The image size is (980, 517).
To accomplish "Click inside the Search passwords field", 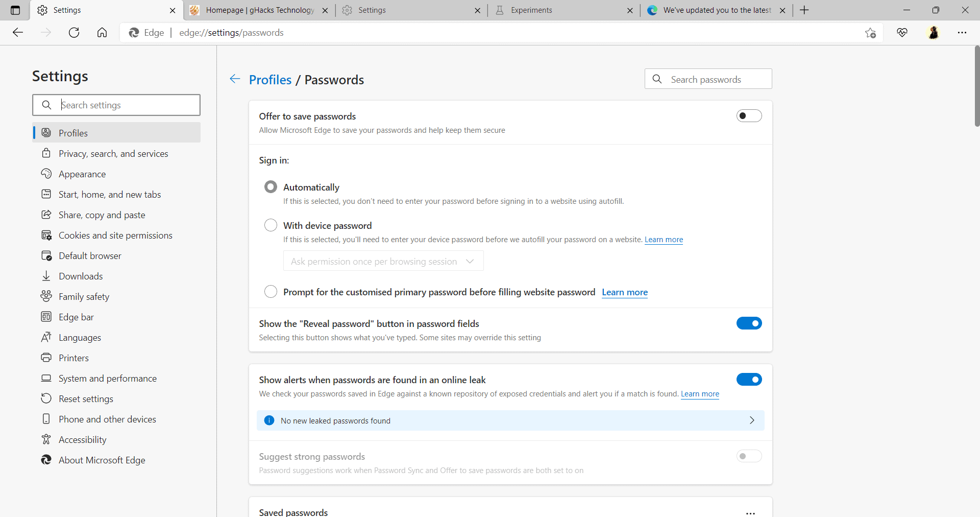I will 708,79.
